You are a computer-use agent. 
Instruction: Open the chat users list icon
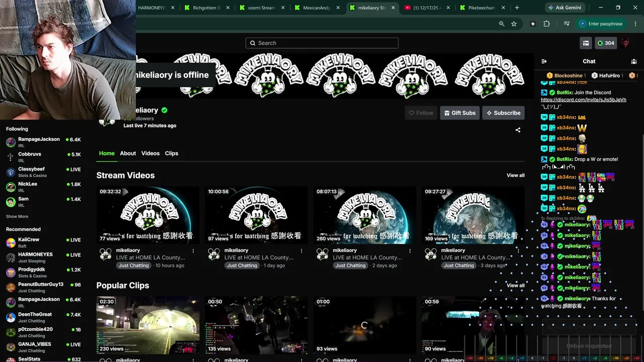pyautogui.click(x=634, y=61)
